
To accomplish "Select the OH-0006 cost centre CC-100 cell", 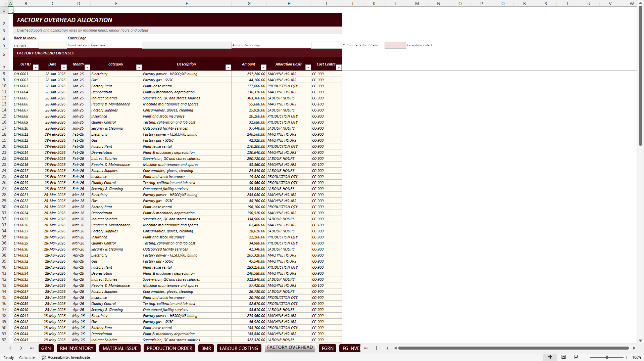I will point(327,104).
